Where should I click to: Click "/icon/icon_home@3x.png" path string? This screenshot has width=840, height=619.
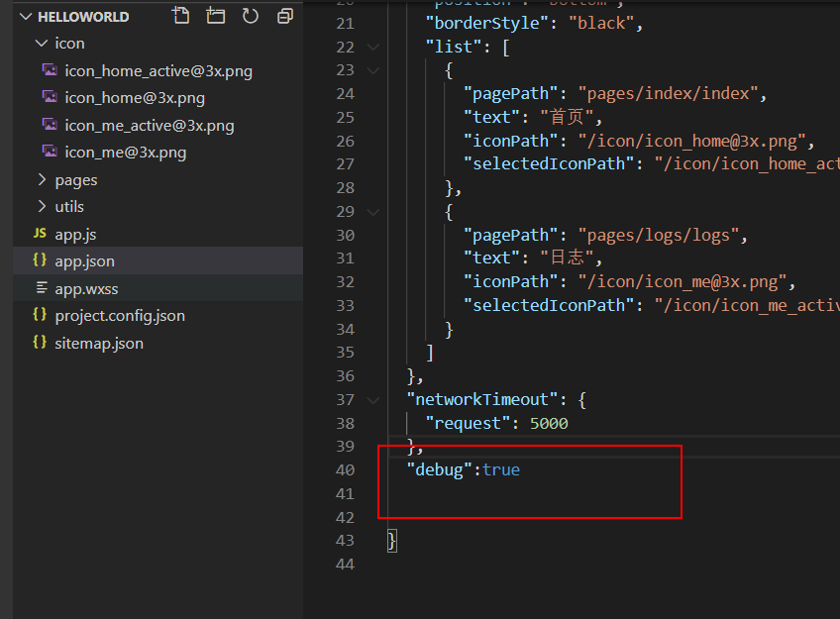click(x=692, y=141)
